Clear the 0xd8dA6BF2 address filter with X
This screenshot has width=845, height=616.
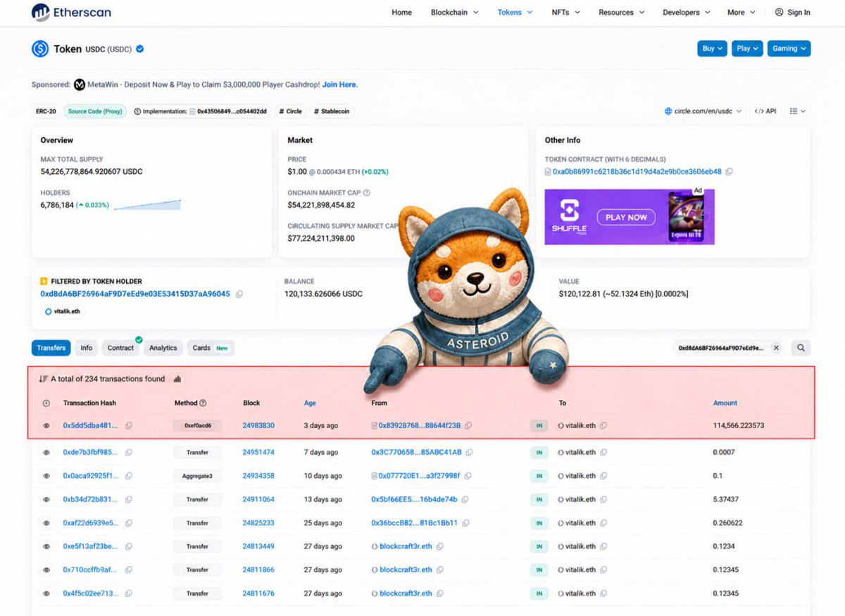[776, 348]
